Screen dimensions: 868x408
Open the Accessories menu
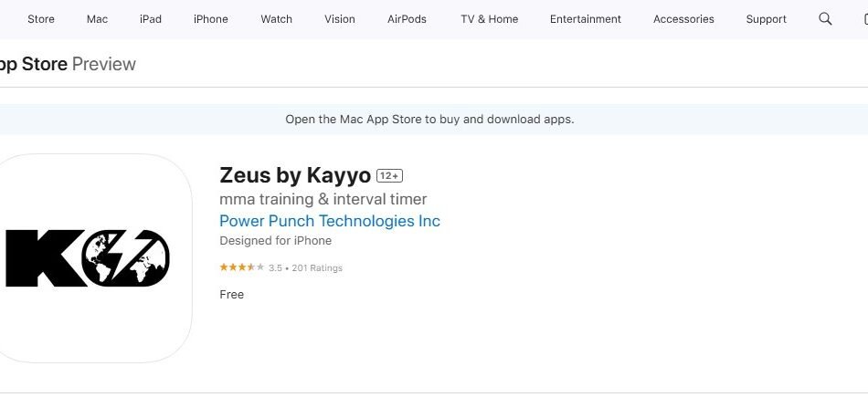coord(683,19)
